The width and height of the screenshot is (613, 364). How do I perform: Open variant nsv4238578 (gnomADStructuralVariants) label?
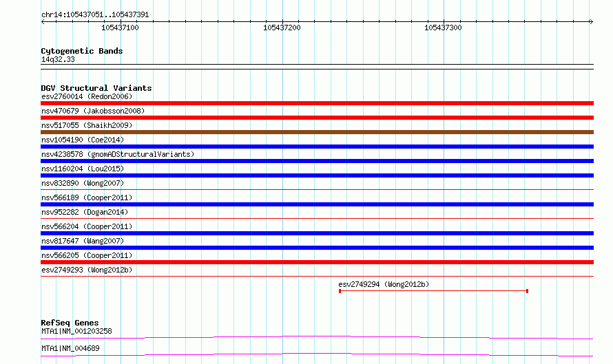pos(118,154)
